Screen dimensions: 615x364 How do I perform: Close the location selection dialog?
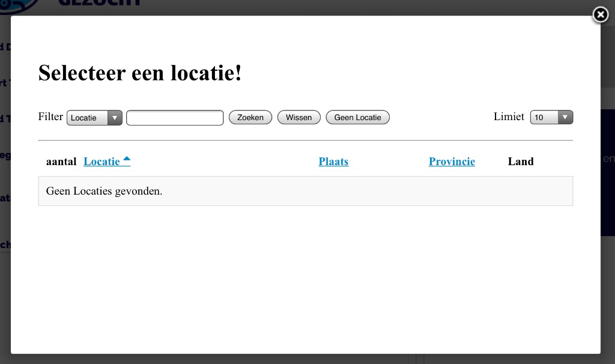(x=600, y=15)
